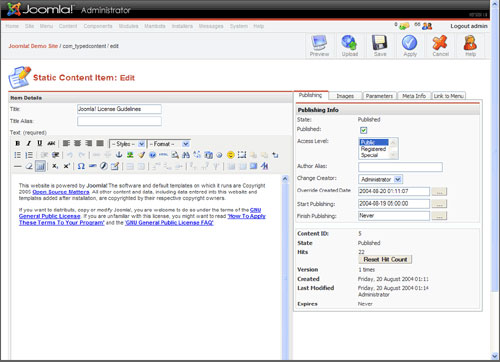Open the Mambots menu

[155, 26]
